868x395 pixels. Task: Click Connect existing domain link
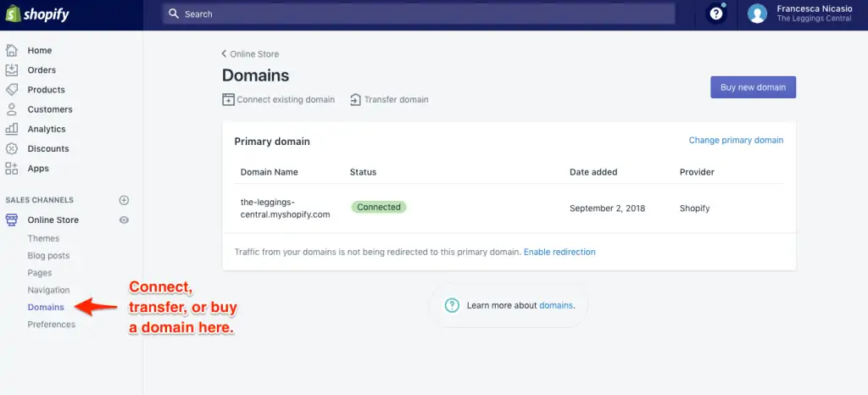point(286,99)
